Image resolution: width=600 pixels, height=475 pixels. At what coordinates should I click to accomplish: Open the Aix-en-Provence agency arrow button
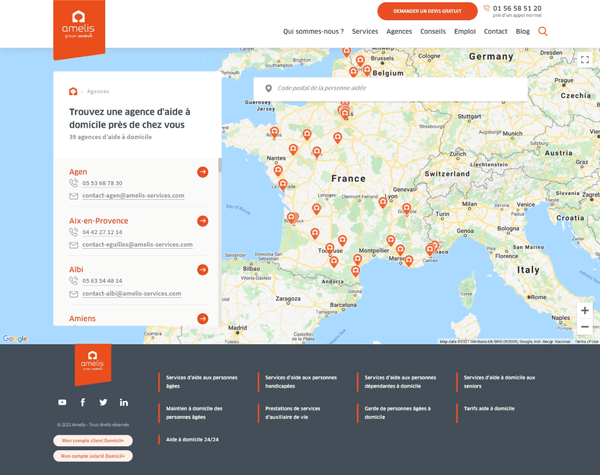(203, 221)
